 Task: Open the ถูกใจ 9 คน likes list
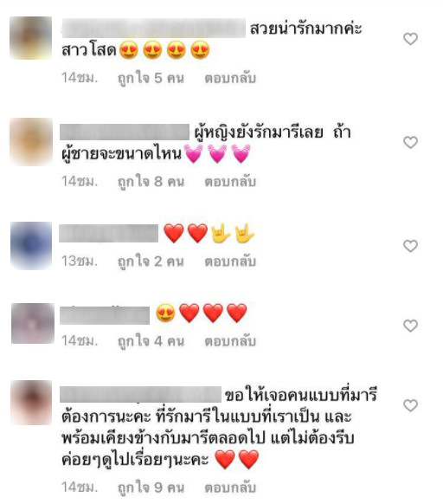click(151, 488)
